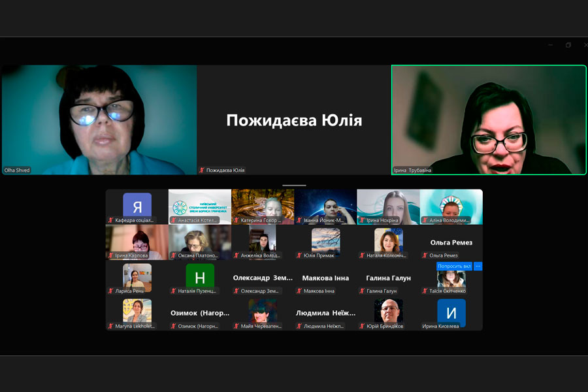Click muted mic icon of Анастасія Котел...
Viewport: 588px width, 392px height.
(x=174, y=220)
